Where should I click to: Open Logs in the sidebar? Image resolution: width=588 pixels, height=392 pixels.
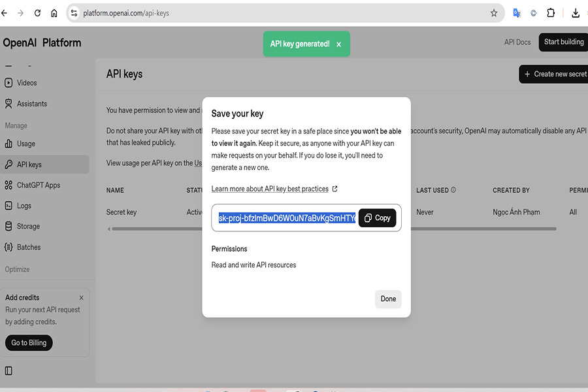tap(24, 206)
